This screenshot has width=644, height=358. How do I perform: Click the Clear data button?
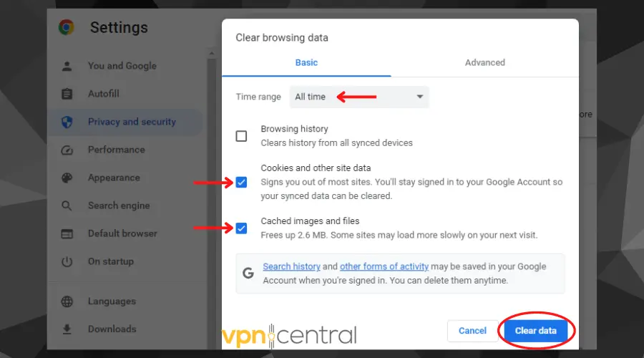coord(535,331)
